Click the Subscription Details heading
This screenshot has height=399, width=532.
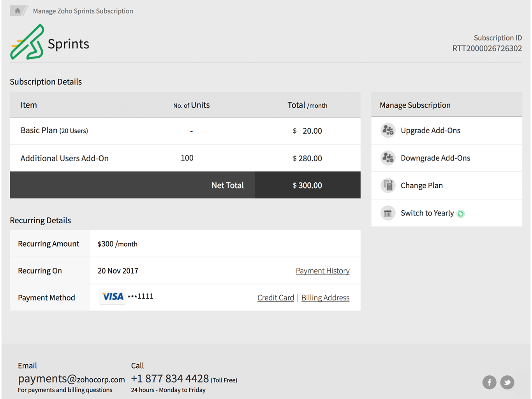tap(46, 82)
